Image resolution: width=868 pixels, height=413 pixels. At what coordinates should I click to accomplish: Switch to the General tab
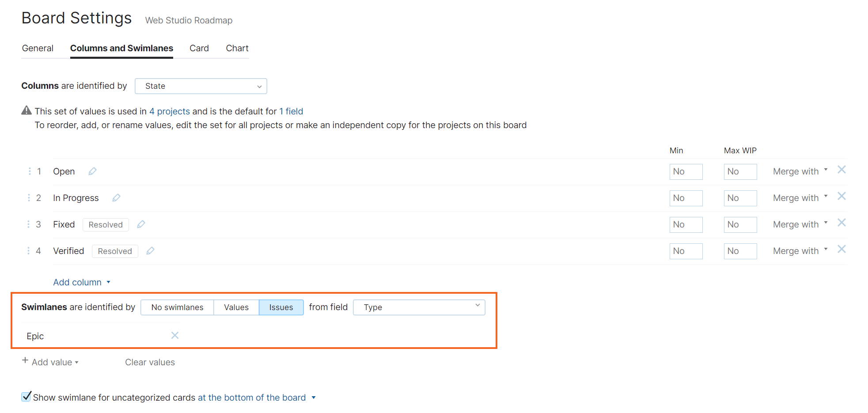(x=38, y=48)
